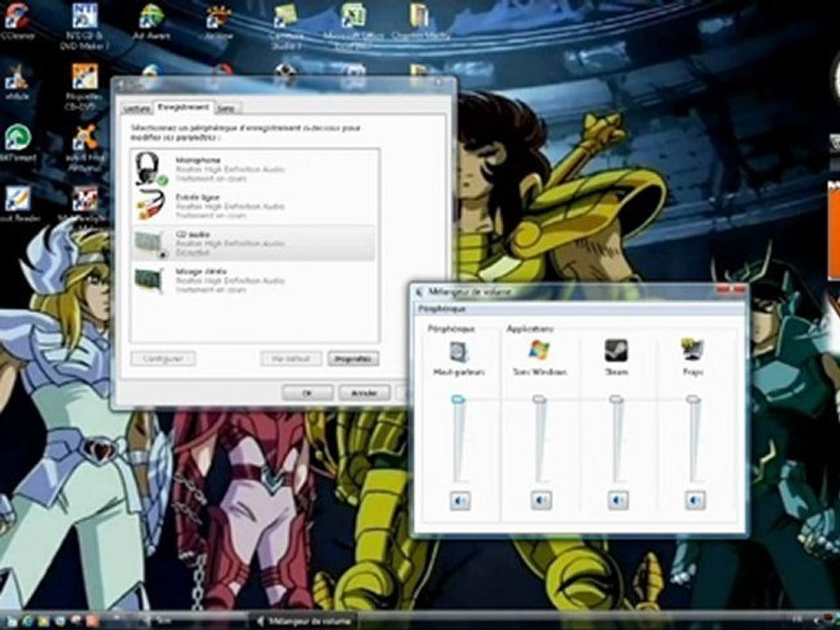Open the Périphérique menu in the volume mixer
This screenshot has width=840, height=630.
pos(442,309)
